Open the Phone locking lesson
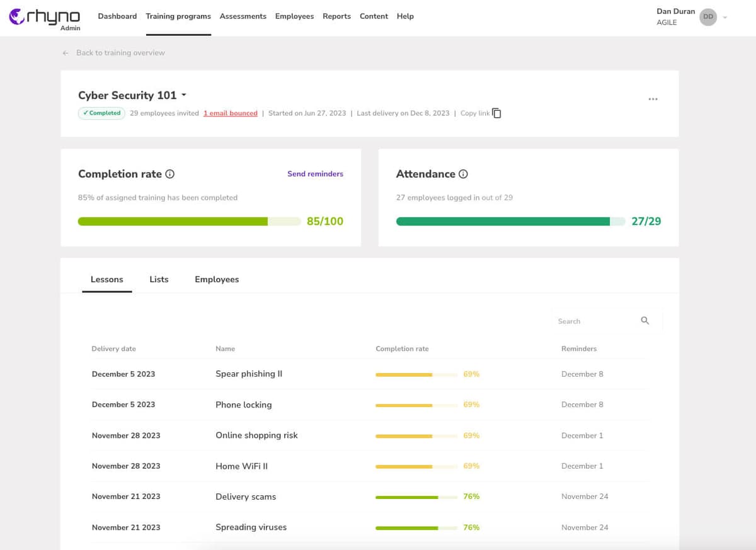 click(243, 404)
